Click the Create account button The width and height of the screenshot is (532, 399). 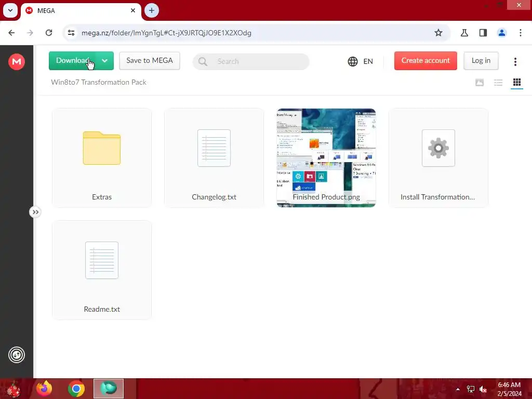[425, 61]
